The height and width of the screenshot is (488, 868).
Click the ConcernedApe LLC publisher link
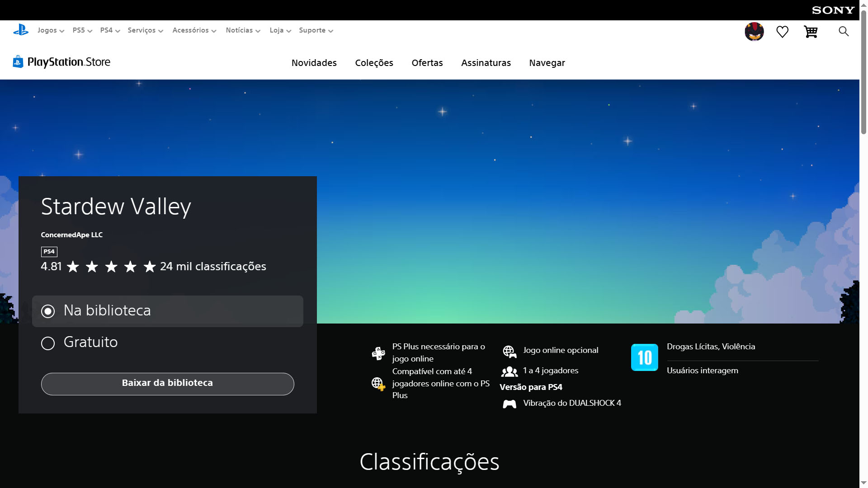coord(72,235)
